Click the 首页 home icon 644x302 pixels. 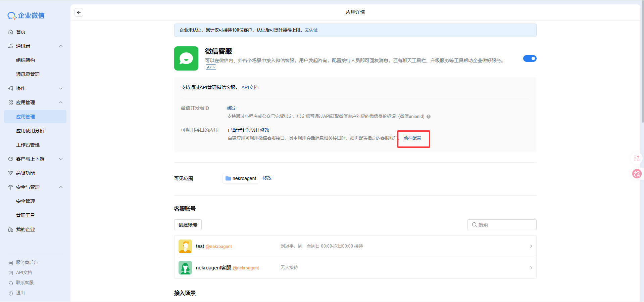(x=11, y=32)
